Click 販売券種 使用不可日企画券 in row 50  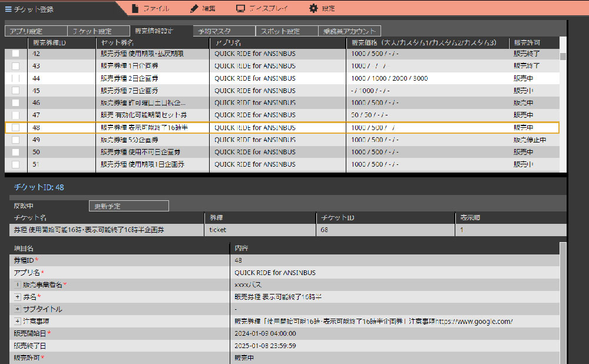[x=141, y=152]
